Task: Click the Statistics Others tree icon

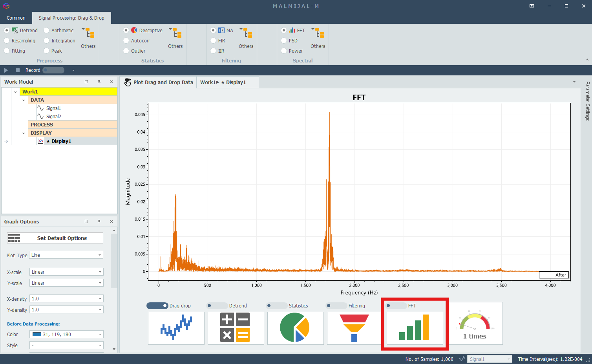Action: coord(176,33)
